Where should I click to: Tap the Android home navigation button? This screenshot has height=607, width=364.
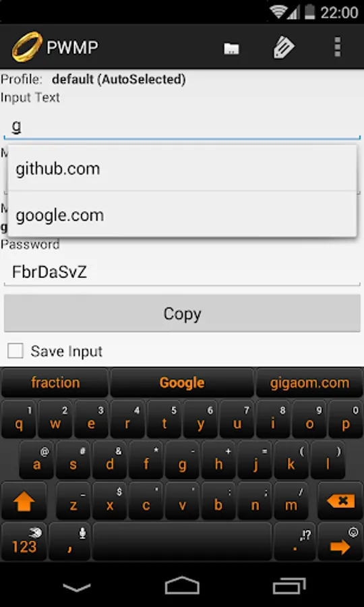(182, 585)
